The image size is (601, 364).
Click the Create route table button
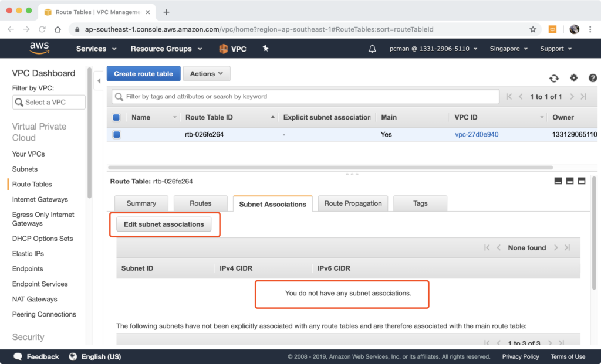(x=143, y=73)
